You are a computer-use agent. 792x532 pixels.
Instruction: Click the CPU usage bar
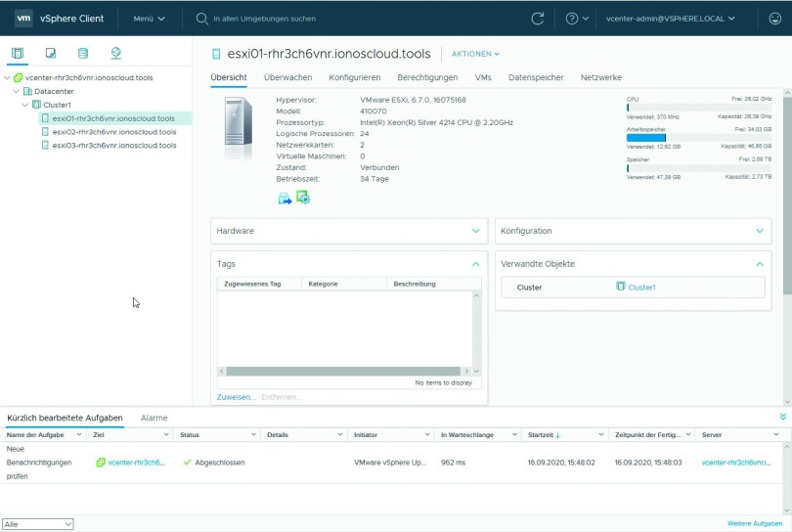(x=699, y=108)
